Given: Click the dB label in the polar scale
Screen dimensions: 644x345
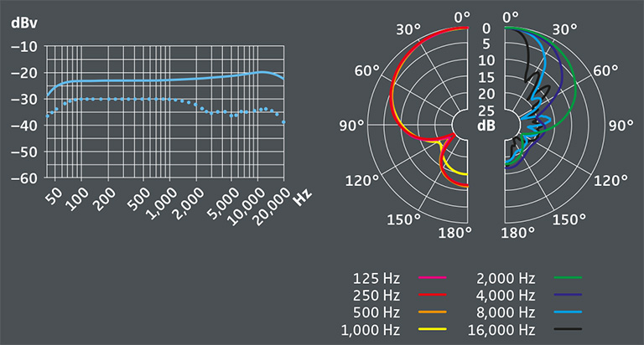Looking at the screenshot, I should [486, 126].
